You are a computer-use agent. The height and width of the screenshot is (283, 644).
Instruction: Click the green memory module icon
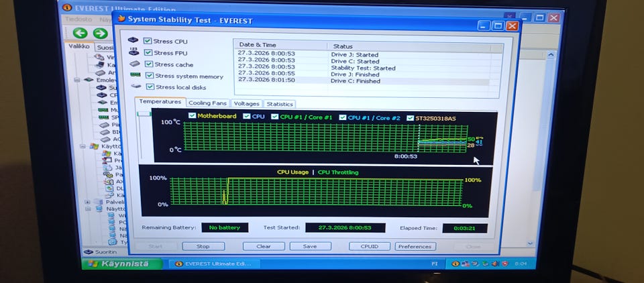point(135,74)
